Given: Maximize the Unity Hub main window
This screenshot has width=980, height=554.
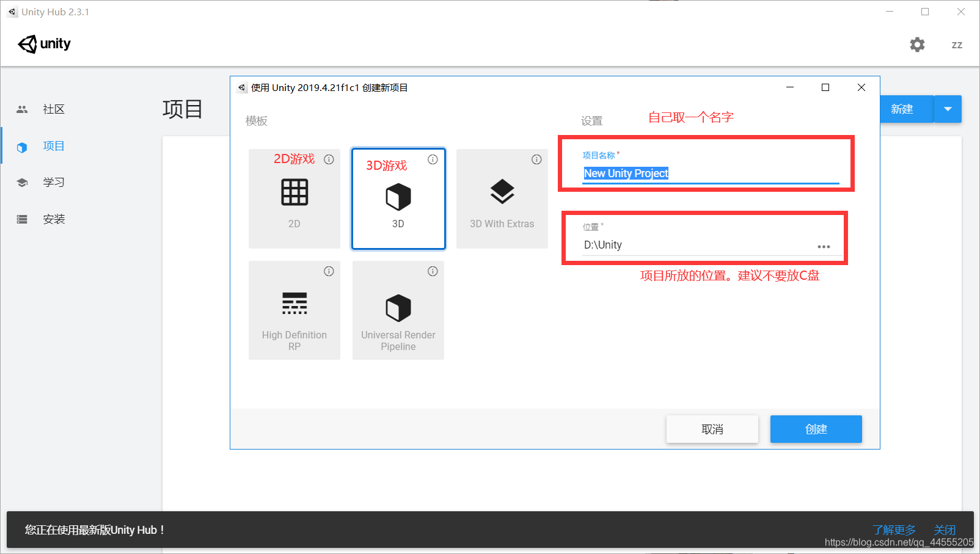Looking at the screenshot, I should pyautogui.click(x=925, y=12).
